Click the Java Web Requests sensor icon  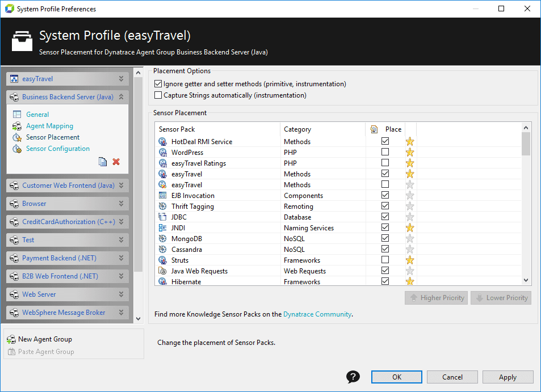click(x=162, y=271)
